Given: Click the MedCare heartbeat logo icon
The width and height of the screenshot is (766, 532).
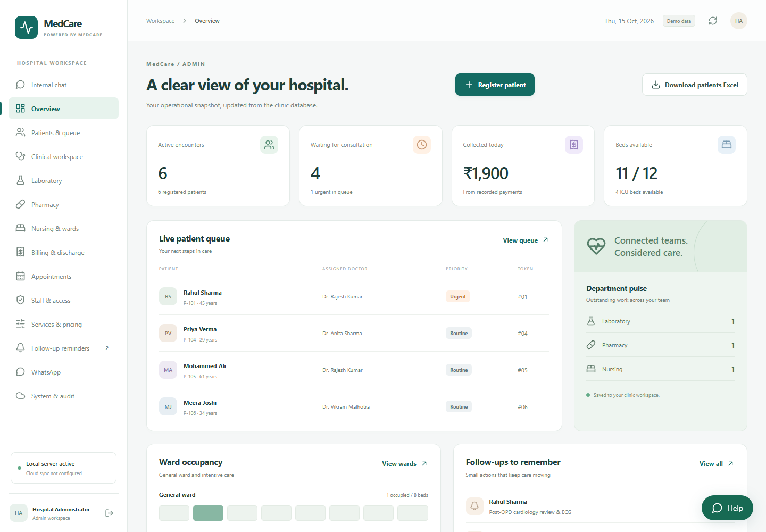Looking at the screenshot, I should point(26,27).
